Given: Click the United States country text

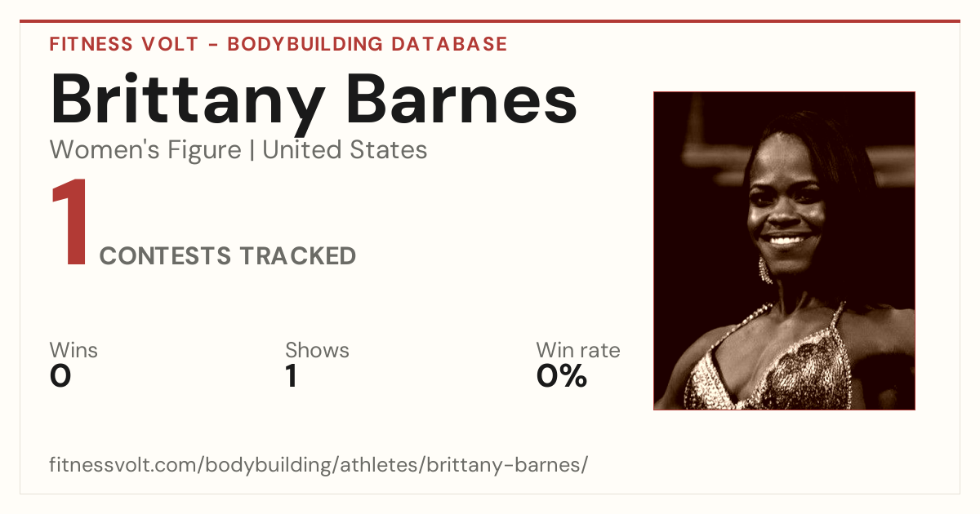Looking at the screenshot, I should tap(345, 150).
